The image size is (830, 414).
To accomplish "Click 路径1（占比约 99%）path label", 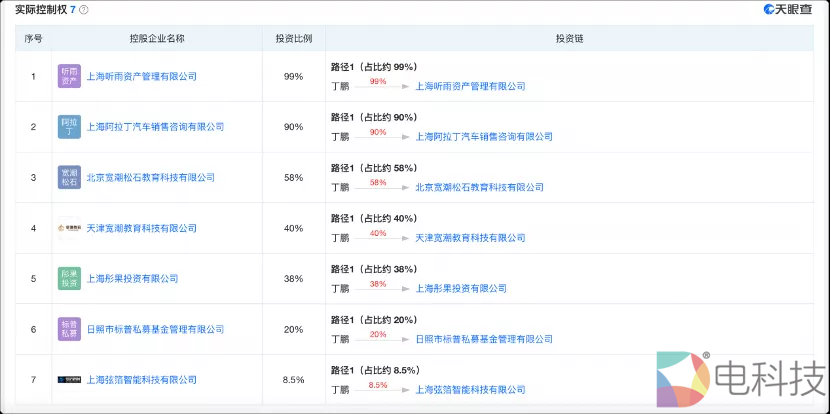I will (x=374, y=67).
